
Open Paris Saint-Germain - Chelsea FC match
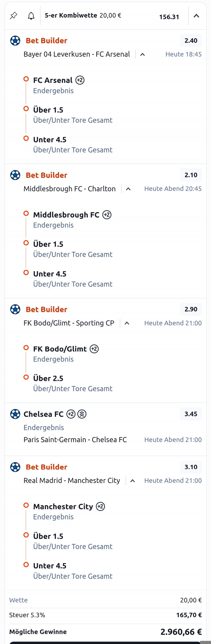point(75,440)
